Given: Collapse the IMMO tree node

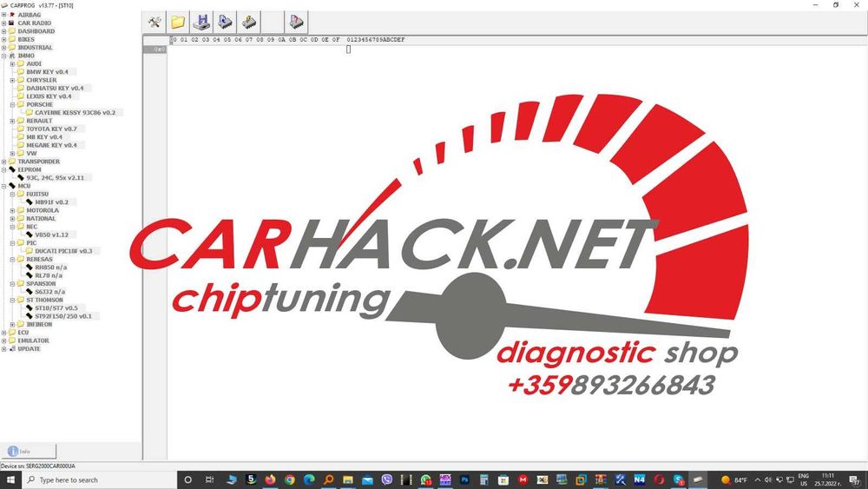Looking at the screenshot, I should click(3, 56).
